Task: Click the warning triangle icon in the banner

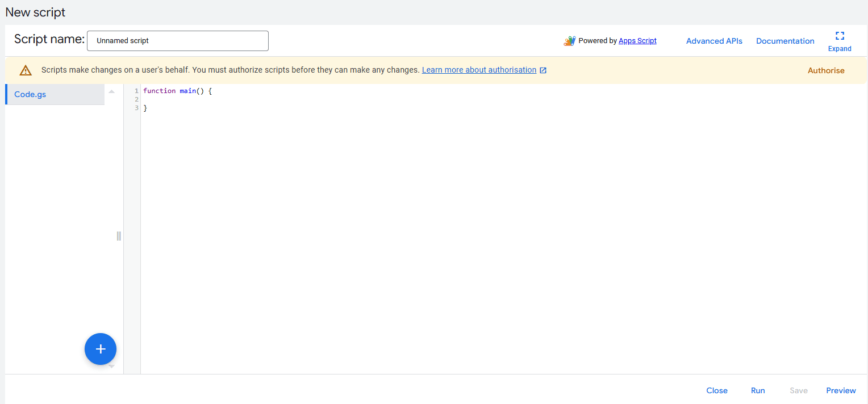Action: pyautogui.click(x=26, y=70)
